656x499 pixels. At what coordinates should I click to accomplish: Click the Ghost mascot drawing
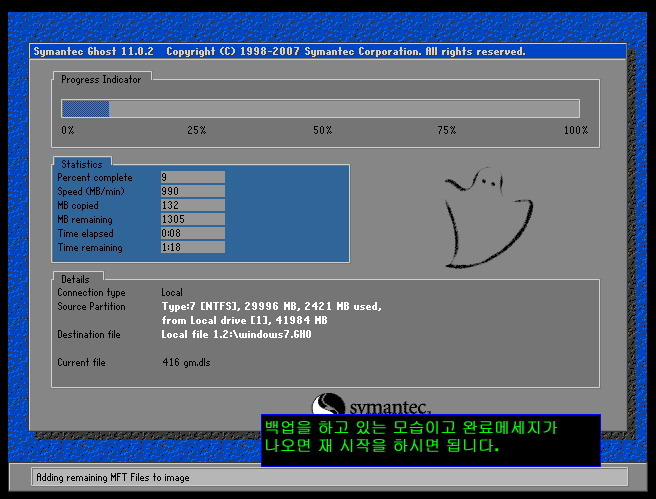[x=489, y=218]
